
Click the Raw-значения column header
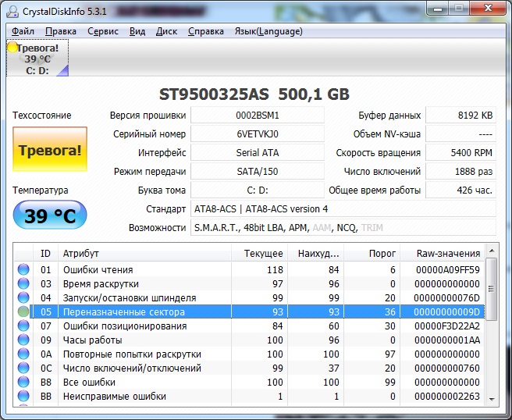coord(442,254)
